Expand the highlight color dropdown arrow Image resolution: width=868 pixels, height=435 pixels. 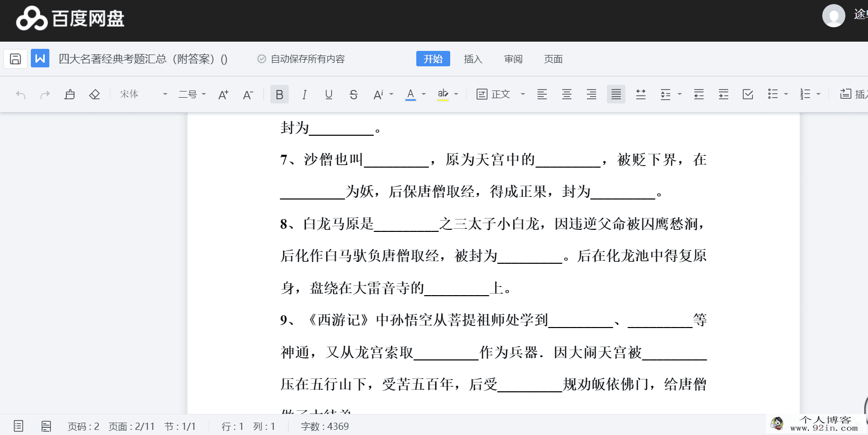pyautogui.click(x=456, y=95)
